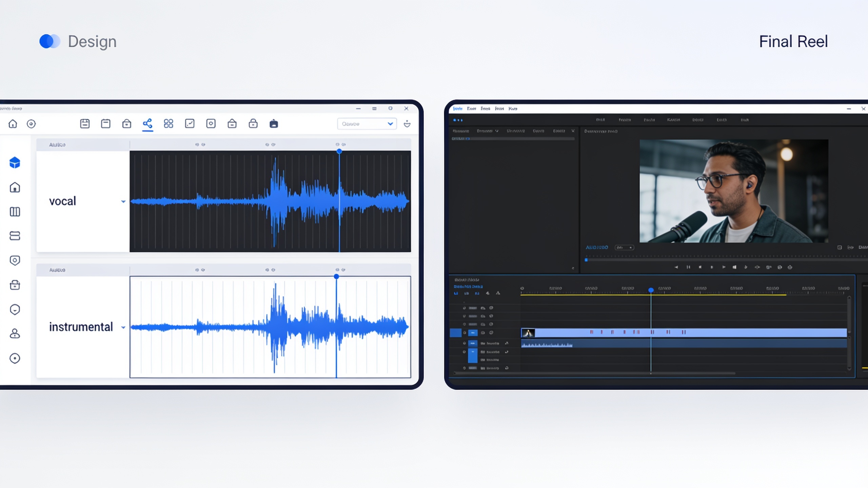Pause playback in the preview transport

click(x=688, y=267)
